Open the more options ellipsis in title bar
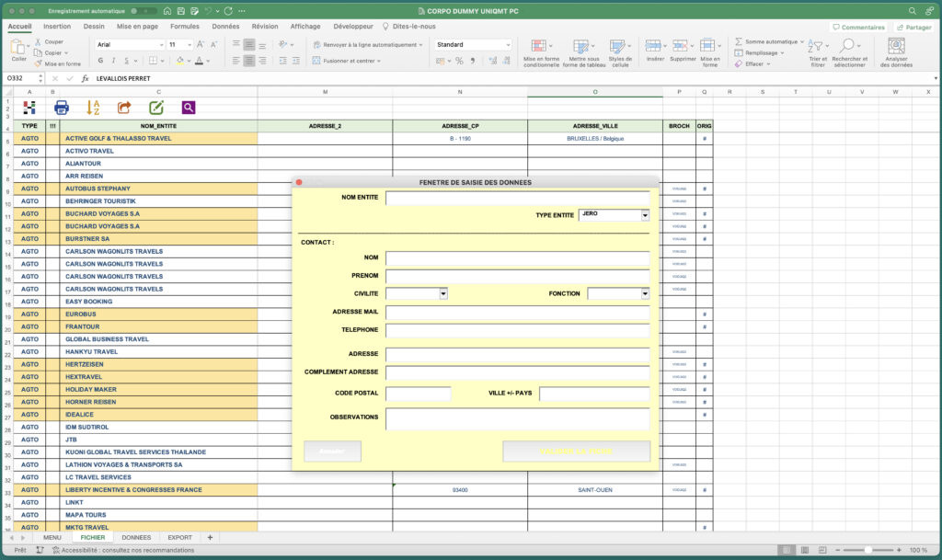The width and height of the screenshot is (942, 560). click(x=242, y=11)
